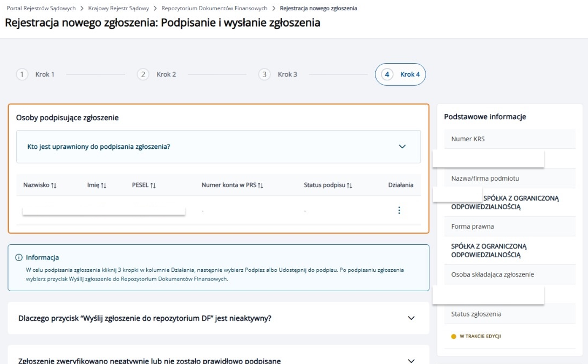
Task: Go to Krok 1 step
Action: (35, 74)
